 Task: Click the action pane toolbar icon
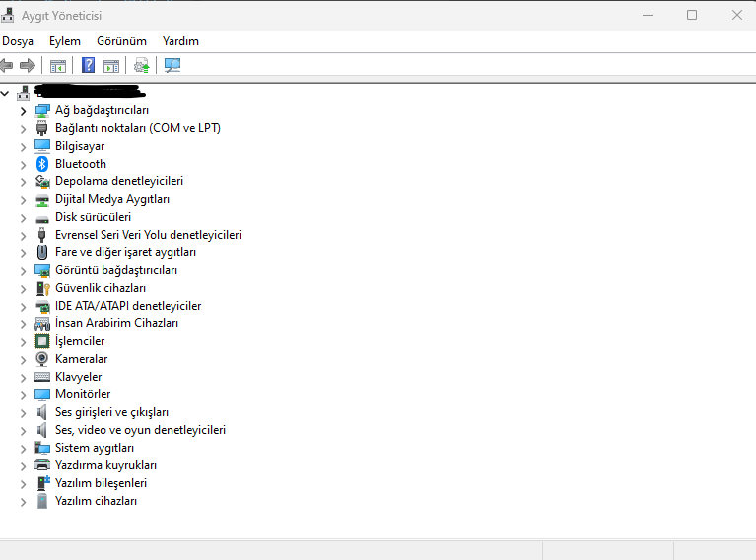click(x=111, y=66)
